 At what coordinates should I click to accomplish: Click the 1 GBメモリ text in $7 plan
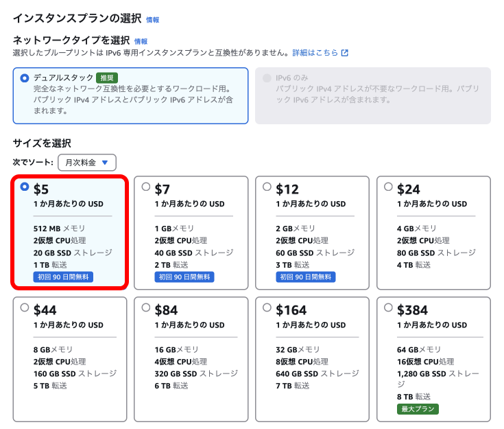click(174, 229)
